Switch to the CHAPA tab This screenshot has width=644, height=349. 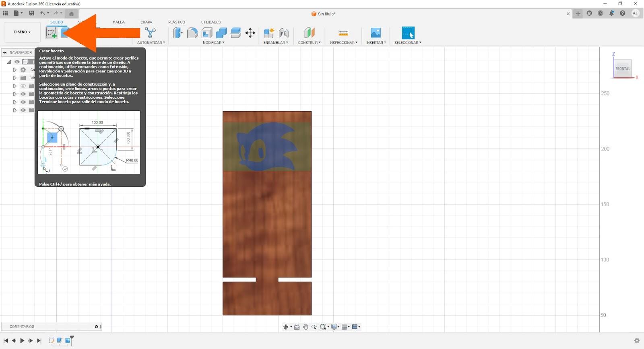(x=146, y=22)
